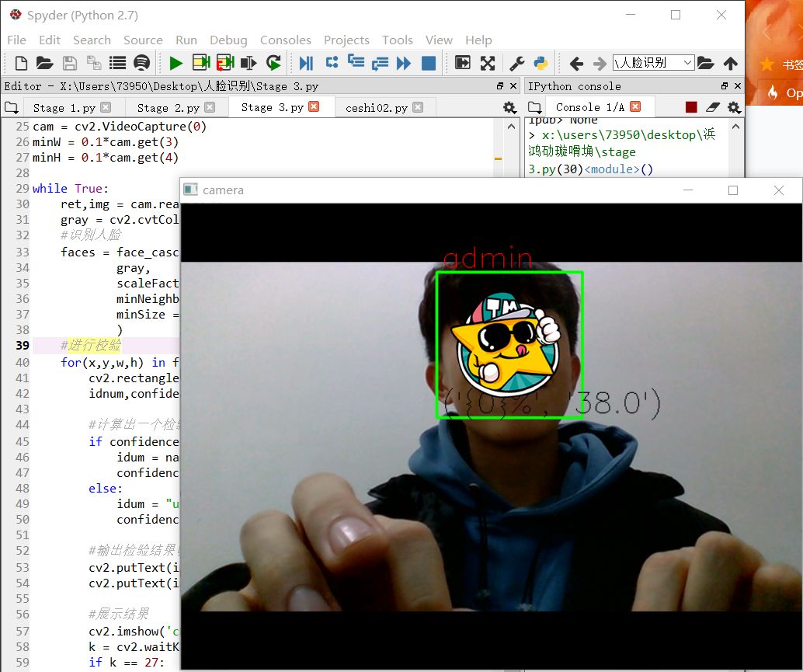The image size is (803, 672).
Task: Open the Python path manager icon
Action: 541,64
